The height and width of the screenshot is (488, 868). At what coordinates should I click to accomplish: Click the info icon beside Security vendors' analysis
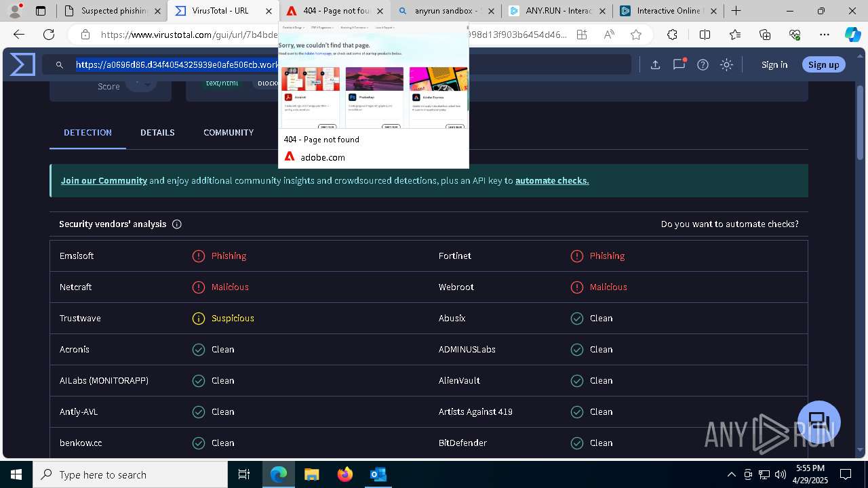(x=177, y=224)
